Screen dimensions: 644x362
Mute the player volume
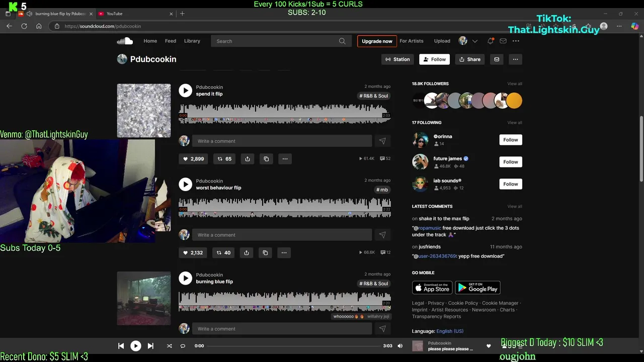coord(400,346)
